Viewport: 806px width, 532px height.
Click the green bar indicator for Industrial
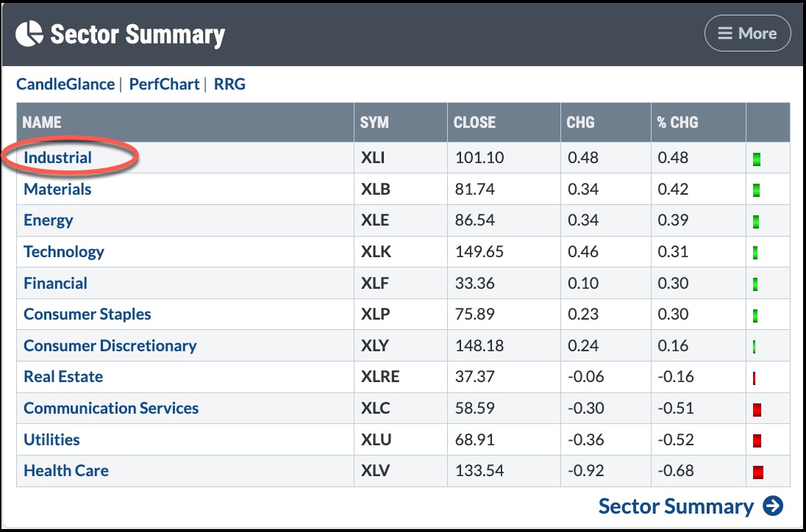click(x=757, y=159)
